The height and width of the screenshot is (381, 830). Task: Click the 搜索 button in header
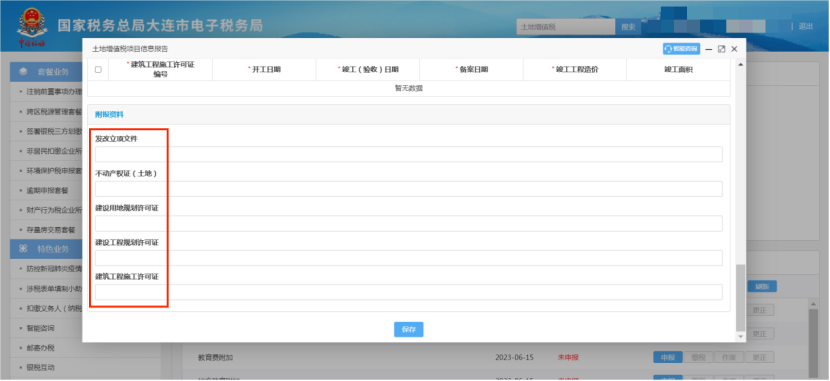point(628,26)
